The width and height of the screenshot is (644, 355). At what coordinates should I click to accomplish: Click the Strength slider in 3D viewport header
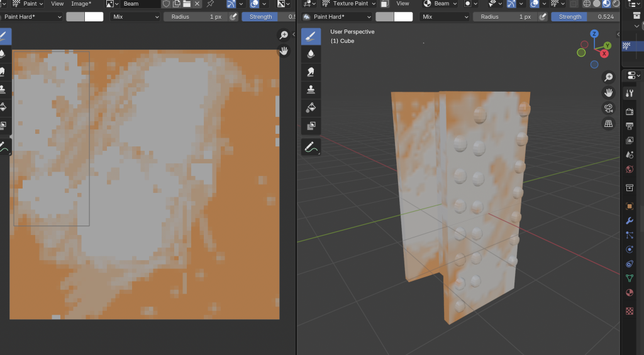point(585,17)
